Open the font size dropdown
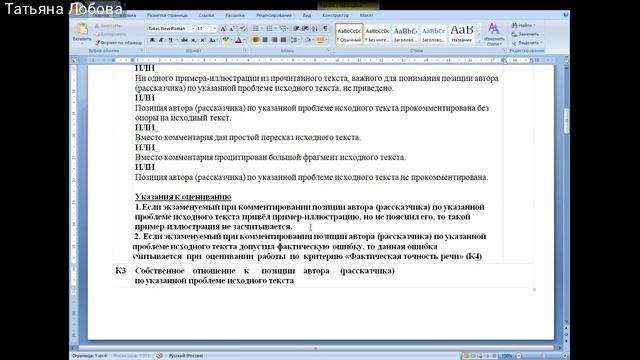 pyautogui.click(x=215, y=29)
